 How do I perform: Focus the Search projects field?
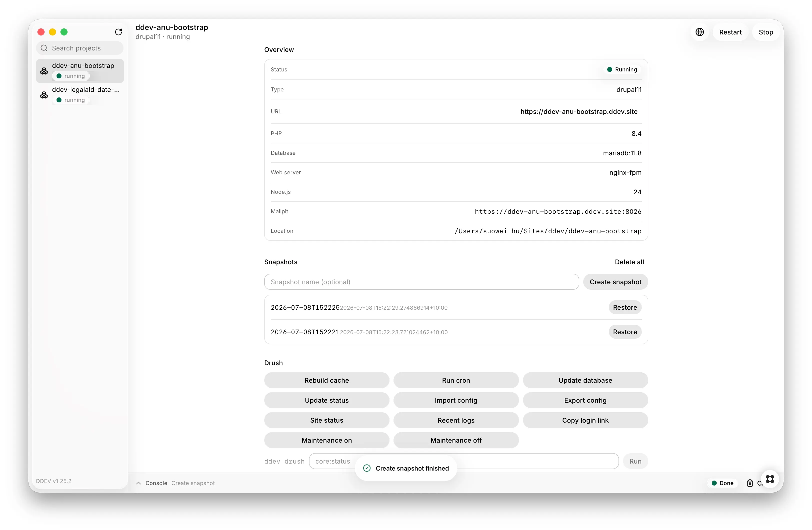(x=80, y=48)
